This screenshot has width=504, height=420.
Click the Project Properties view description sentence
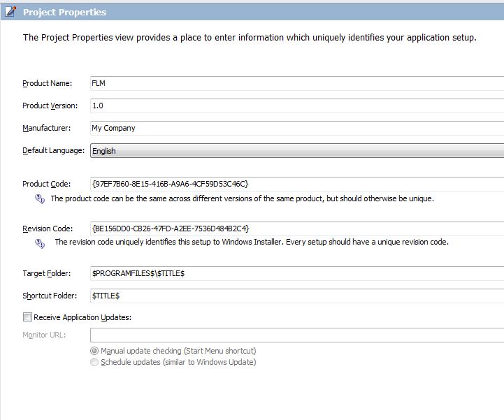[x=250, y=38]
